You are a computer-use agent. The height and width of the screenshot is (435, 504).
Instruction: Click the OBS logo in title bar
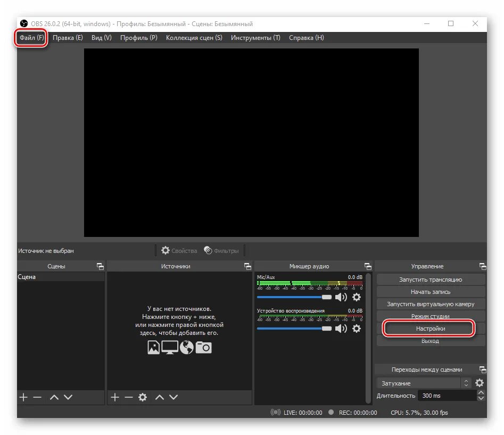pyautogui.click(x=24, y=23)
